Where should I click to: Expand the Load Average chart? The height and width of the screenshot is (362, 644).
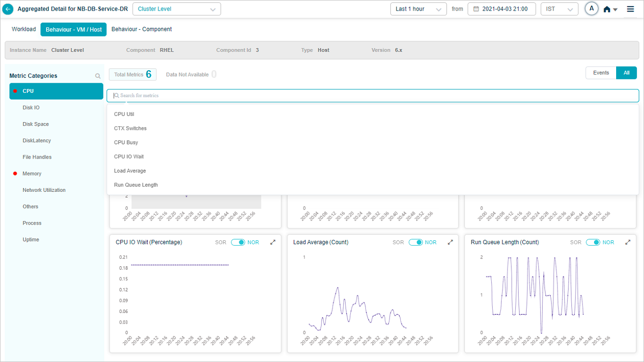[450, 242]
